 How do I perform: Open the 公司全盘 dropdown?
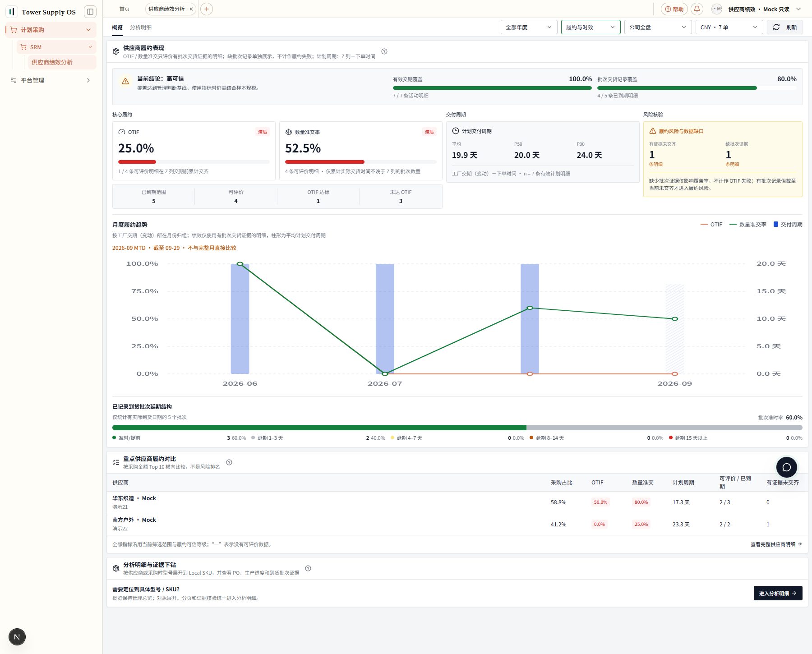pyautogui.click(x=658, y=27)
